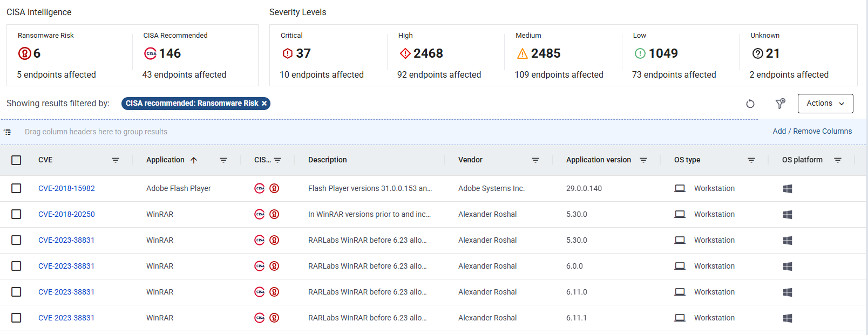Click ransomware lock icon in WinRAR 6.0.0 row
Image resolution: width=868 pixels, height=335 pixels.
click(x=274, y=266)
